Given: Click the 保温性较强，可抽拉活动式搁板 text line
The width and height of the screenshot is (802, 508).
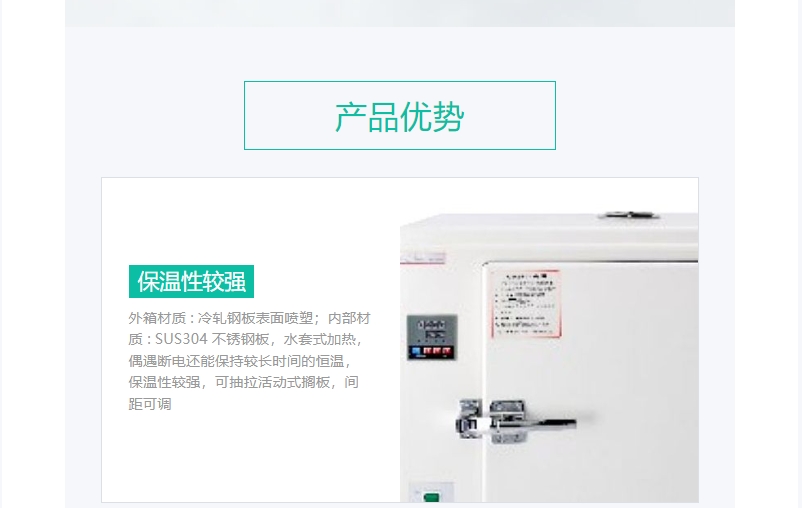Looking at the screenshot, I should pos(243,383).
